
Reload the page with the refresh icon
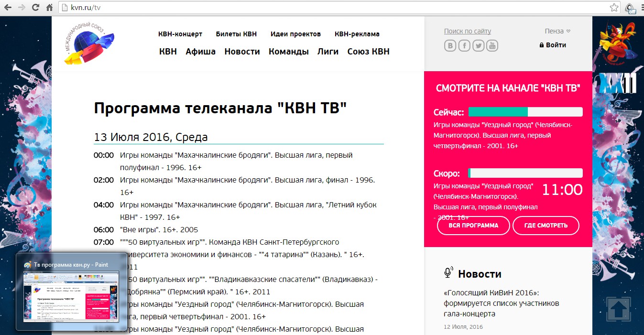pos(35,8)
